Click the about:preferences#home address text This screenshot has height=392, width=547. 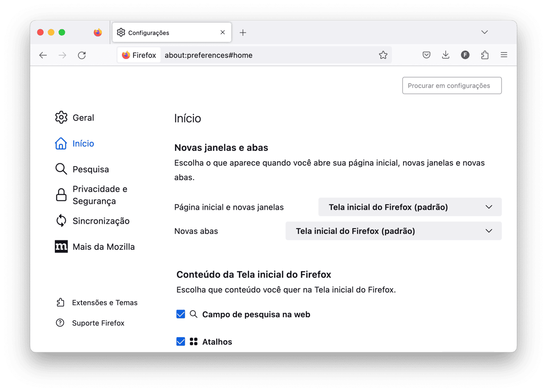point(208,55)
